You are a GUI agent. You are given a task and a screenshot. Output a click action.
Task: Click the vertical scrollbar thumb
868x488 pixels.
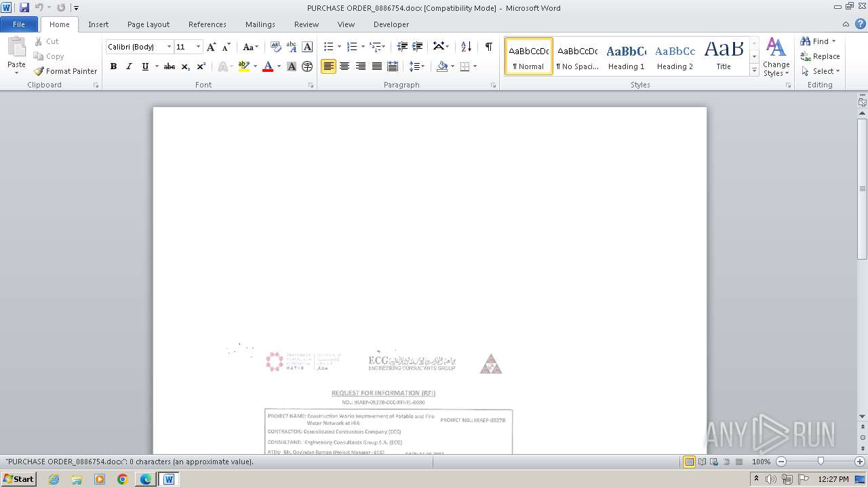863,188
